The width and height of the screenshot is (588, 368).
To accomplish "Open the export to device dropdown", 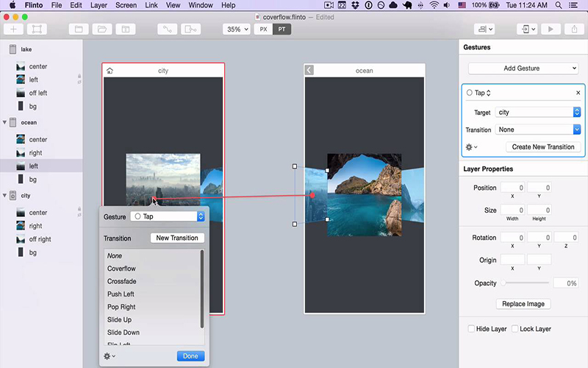I will pyautogui.click(x=527, y=29).
